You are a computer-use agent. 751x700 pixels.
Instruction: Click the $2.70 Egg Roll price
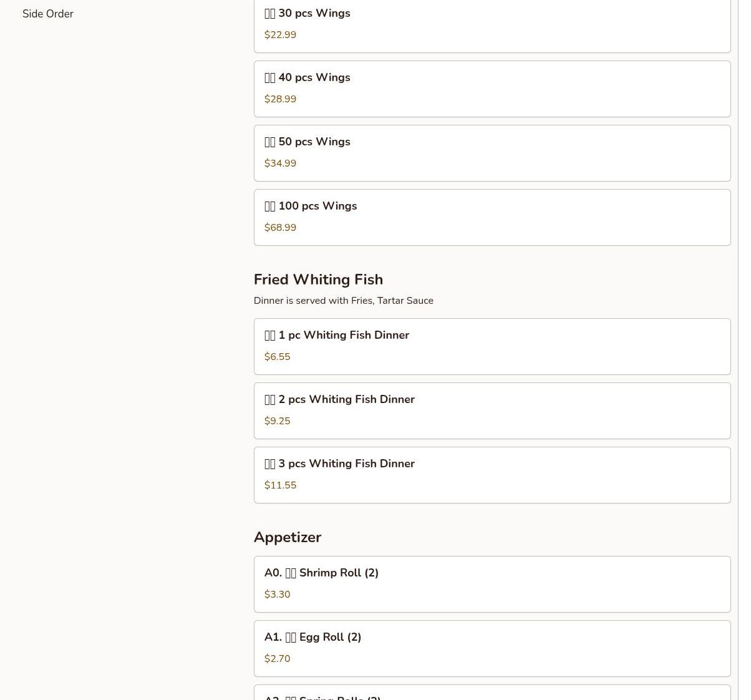point(277,659)
